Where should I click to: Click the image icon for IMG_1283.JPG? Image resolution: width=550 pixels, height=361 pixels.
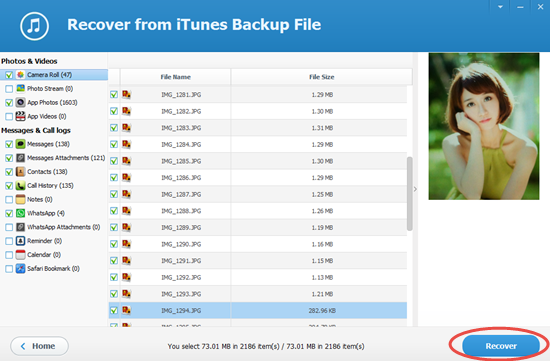(x=126, y=128)
